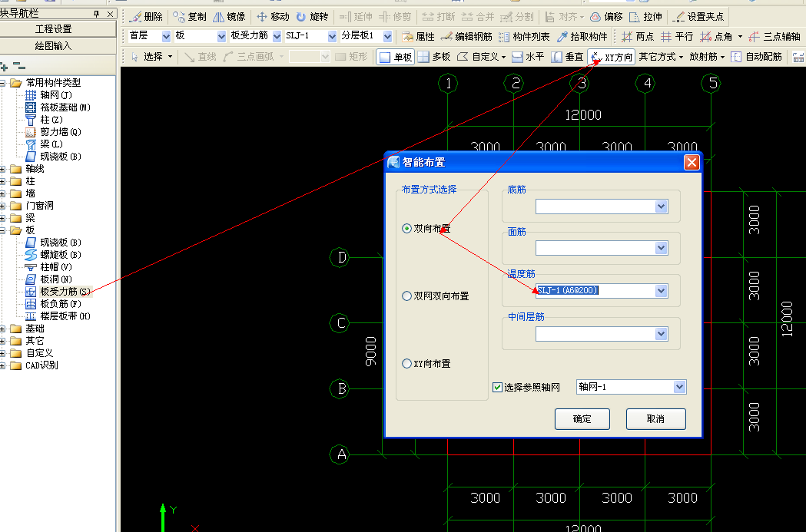Open the 轴网-1 reference grid dropdown
This screenshot has height=532, width=806.
point(679,387)
